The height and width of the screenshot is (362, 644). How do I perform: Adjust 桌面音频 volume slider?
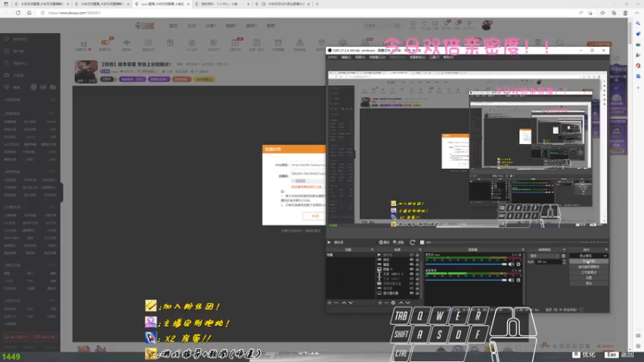point(466,280)
